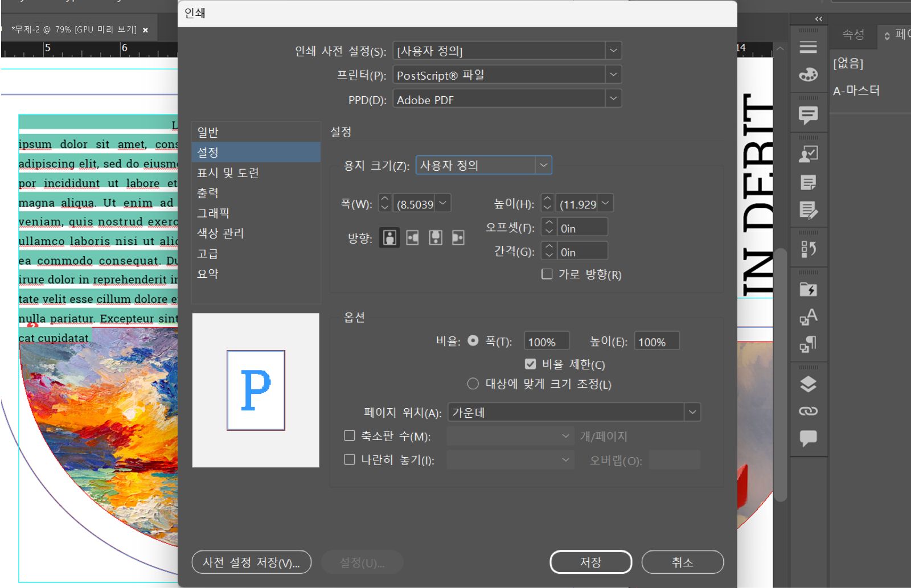Select 대상에 맞게 크기 조정 radio button
Viewport: 911px width, 588px height.
(x=473, y=384)
